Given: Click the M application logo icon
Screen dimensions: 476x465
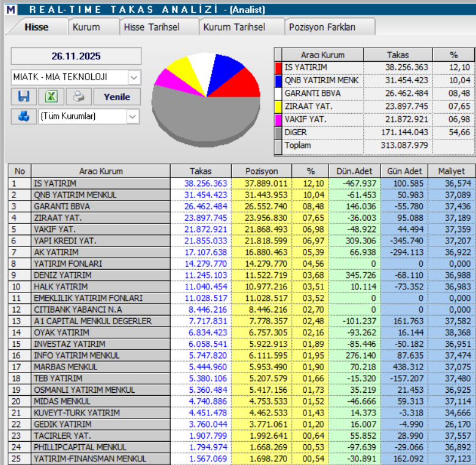Looking at the screenshot, I should (x=10, y=10).
